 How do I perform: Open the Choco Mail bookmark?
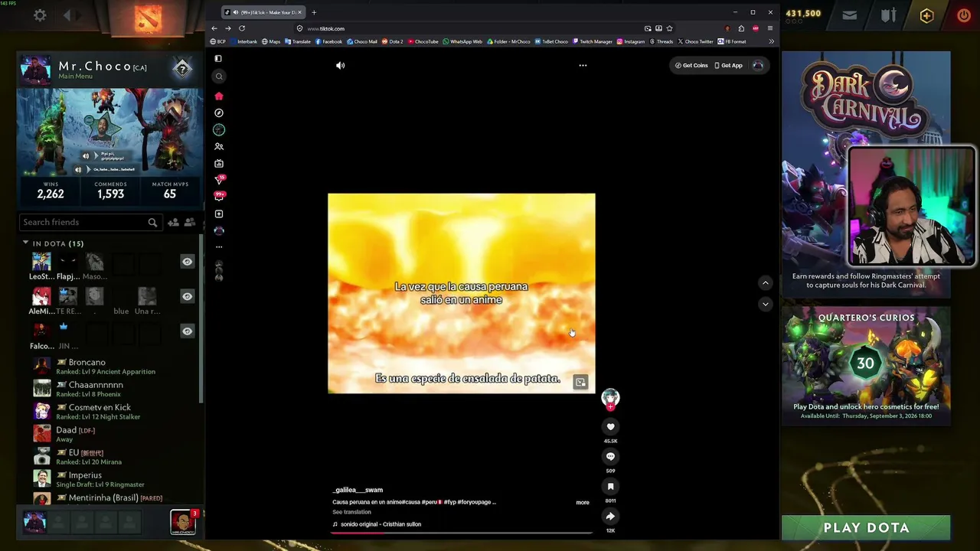[362, 41]
